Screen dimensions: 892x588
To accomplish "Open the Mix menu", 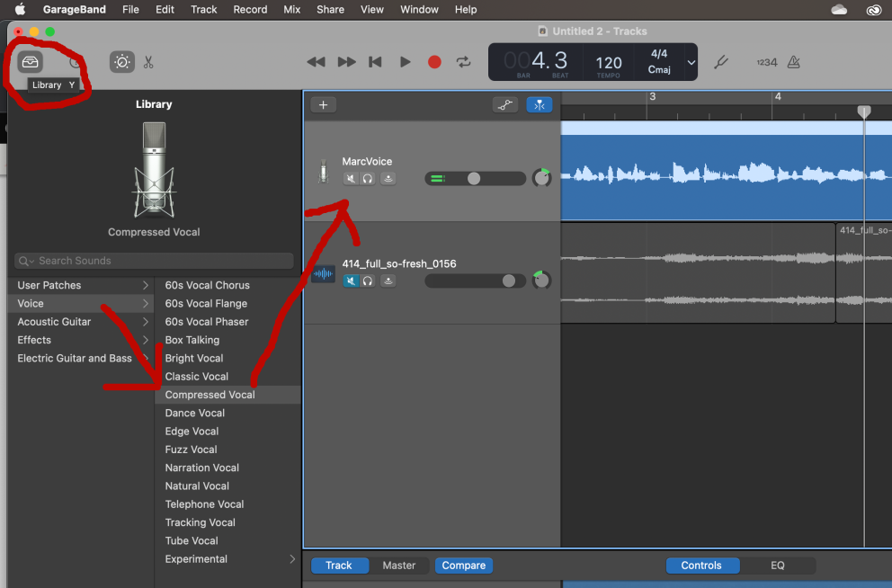I will point(292,10).
